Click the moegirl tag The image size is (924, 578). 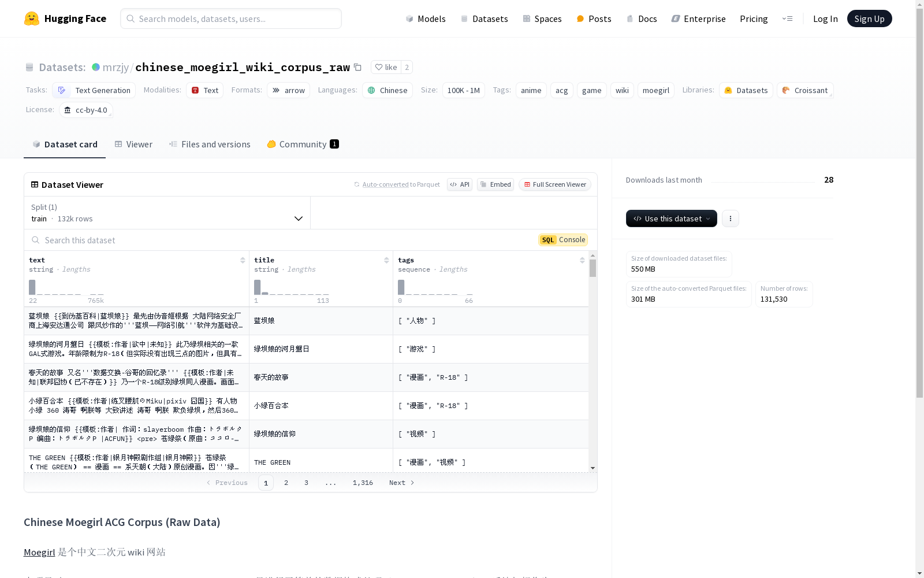pos(655,90)
